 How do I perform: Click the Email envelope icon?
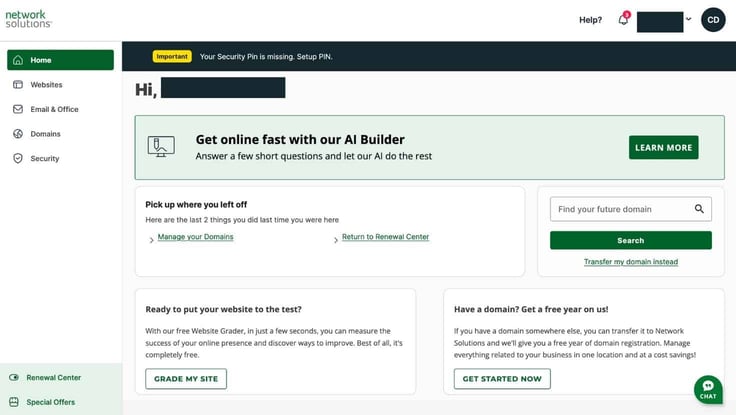pyautogui.click(x=18, y=109)
